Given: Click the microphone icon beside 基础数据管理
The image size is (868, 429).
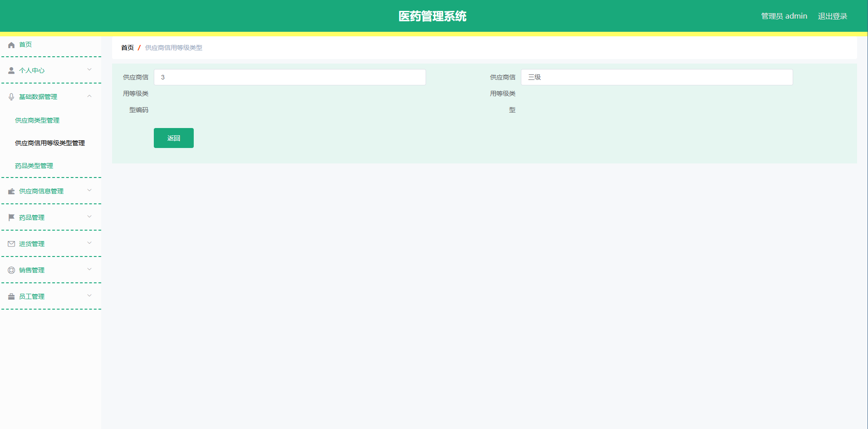Looking at the screenshot, I should tap(11, 97).
